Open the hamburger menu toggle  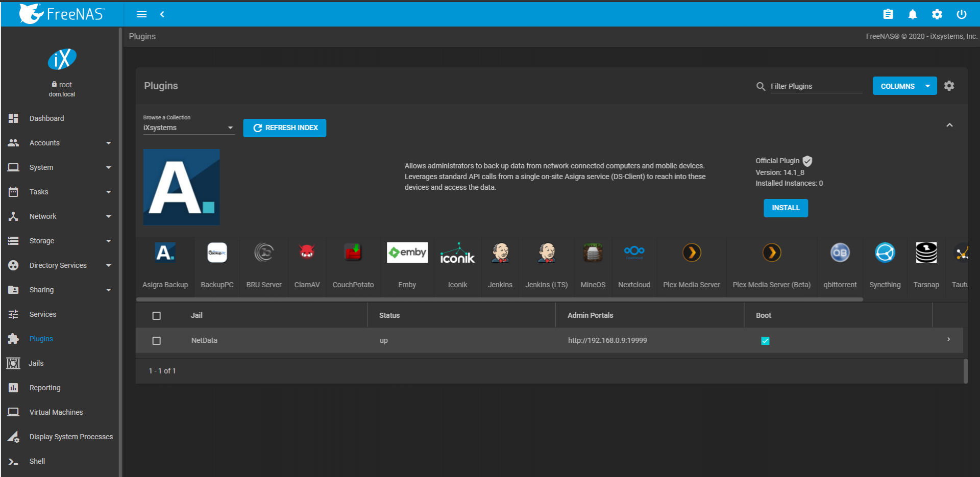point(142,14)
